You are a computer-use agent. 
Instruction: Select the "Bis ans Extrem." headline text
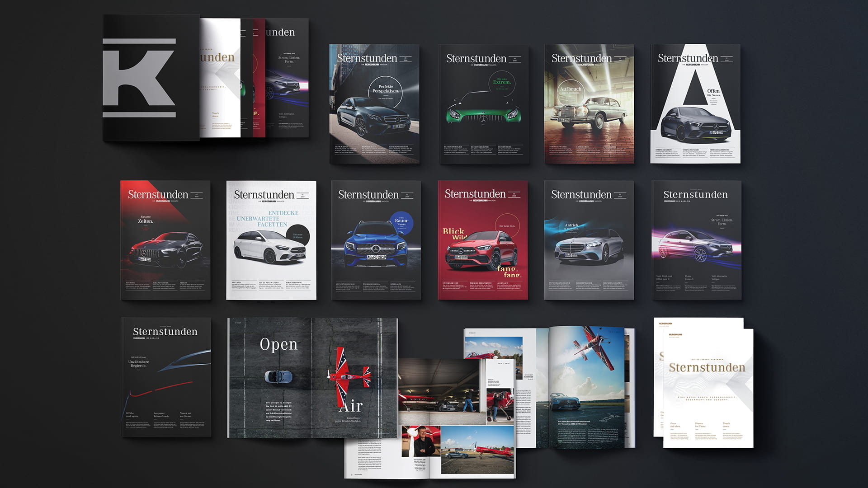point(501,81)
